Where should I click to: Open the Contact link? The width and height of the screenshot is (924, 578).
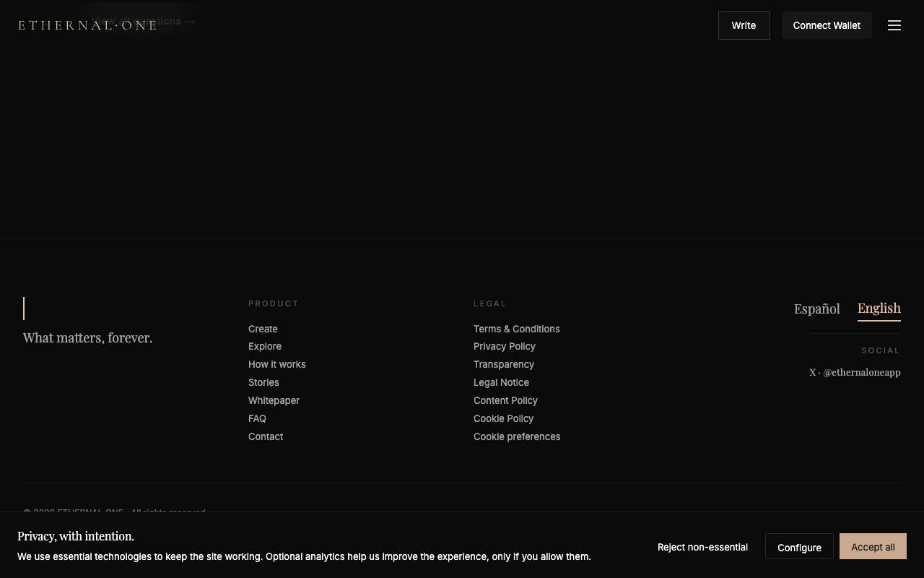point(266,436)
